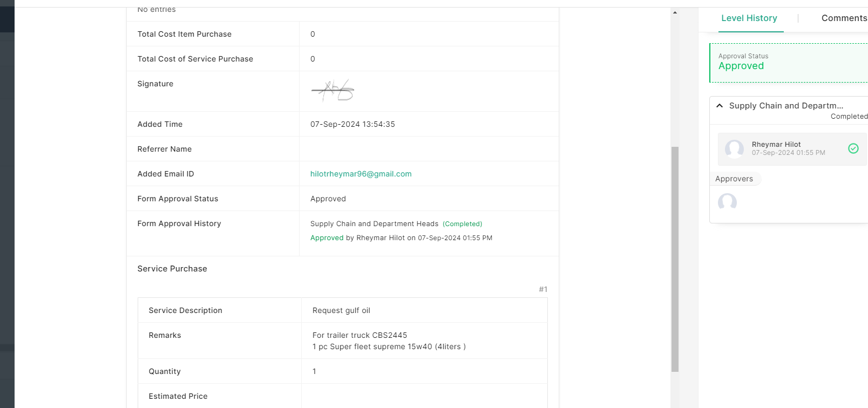Switch to the Level History tab
The height and width of the screenshot is (408, 868).
click(749, 18)
